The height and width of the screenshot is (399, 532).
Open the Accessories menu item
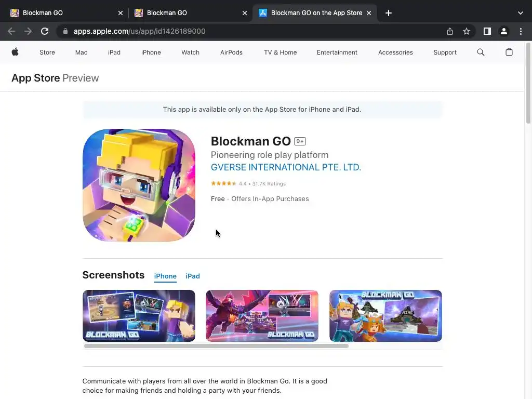(395, 52)
